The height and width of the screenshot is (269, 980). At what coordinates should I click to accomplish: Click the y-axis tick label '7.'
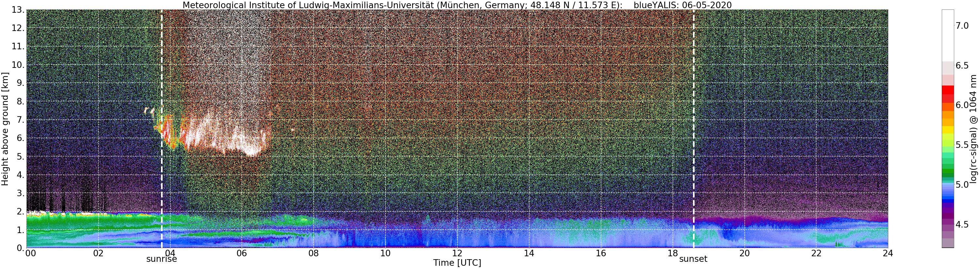pyautogui.click(x=21, y=120)
